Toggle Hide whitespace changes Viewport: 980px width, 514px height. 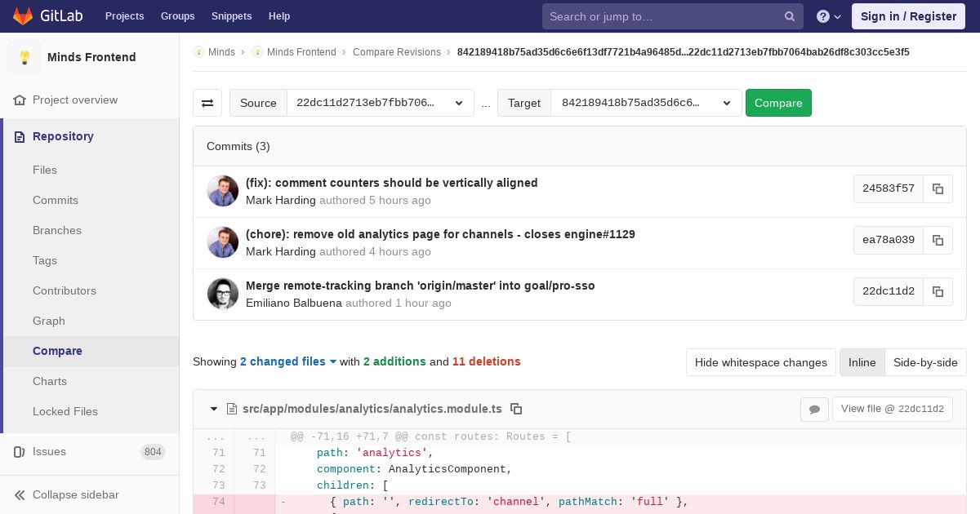point(760,362)
